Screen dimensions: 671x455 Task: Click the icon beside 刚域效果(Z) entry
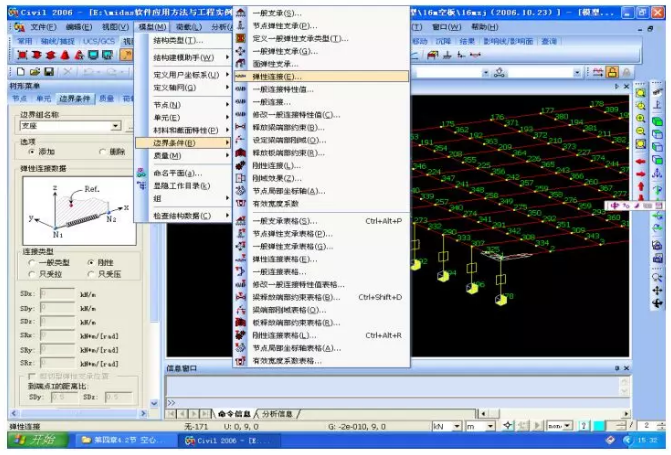coord(241,178)
